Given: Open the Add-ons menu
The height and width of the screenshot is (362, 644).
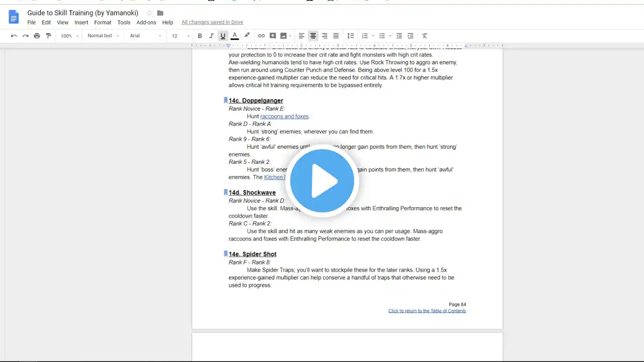Looking at the screenshot, I should click(146, 23).
